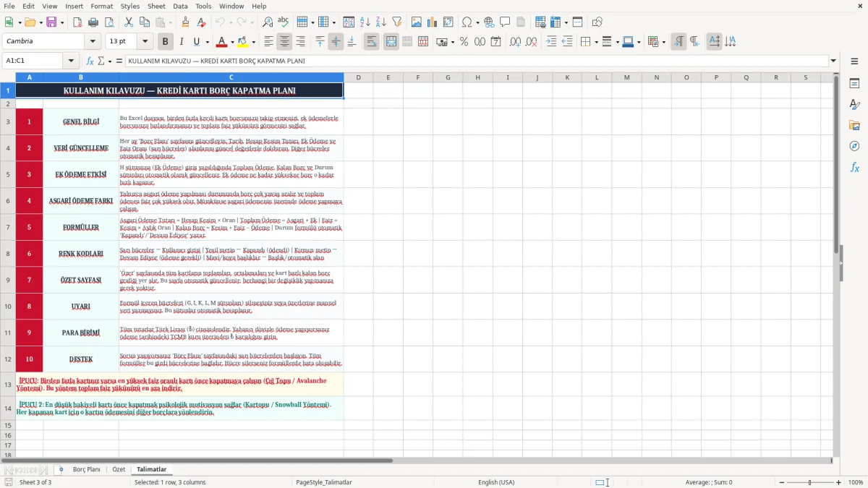
Task: Open sidebar Properties panel
Action: point(854,84)
